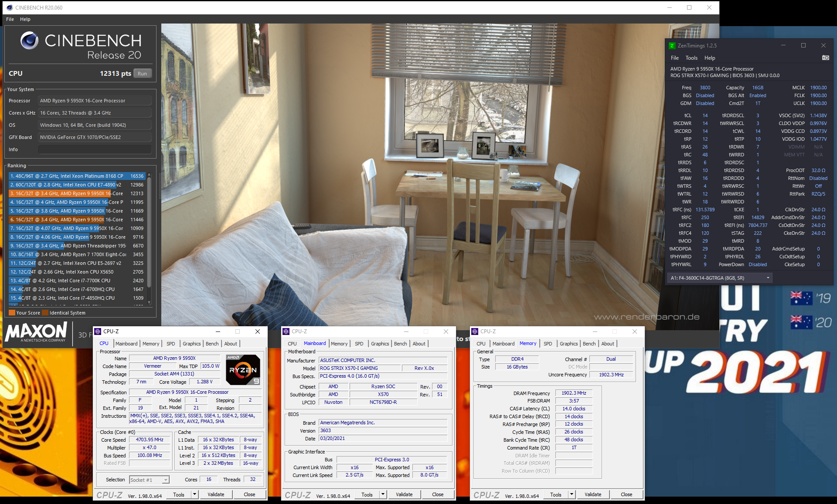This screenshot has height=504, width=837.
Task: Click the VSOC (SVI2) voltage value
Action: point(818,115)
